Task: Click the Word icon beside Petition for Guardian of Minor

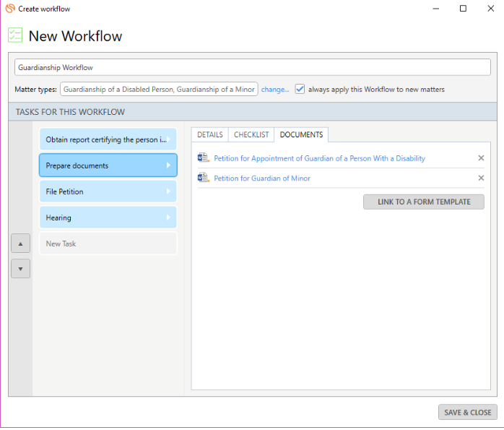Action: click(x=204, y=178)
